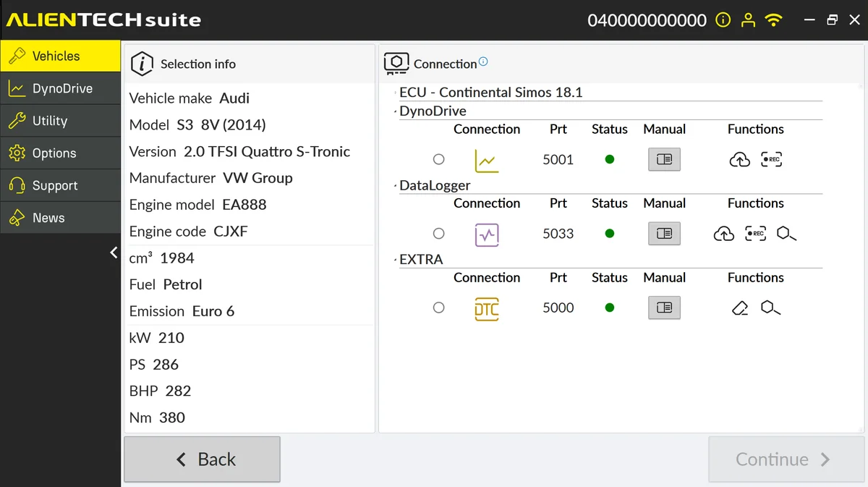Open the News section
Image resolution: width=868 pixels, height=487 pixels.
(60, 218)
